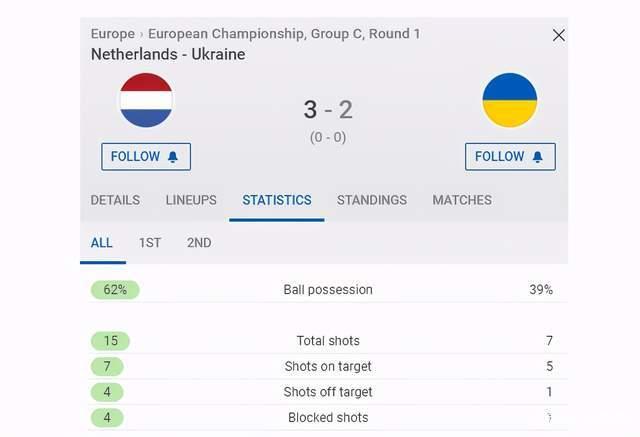Show 2ND half statistics
Screen dimensions: 640x437
tap(199, 243)
